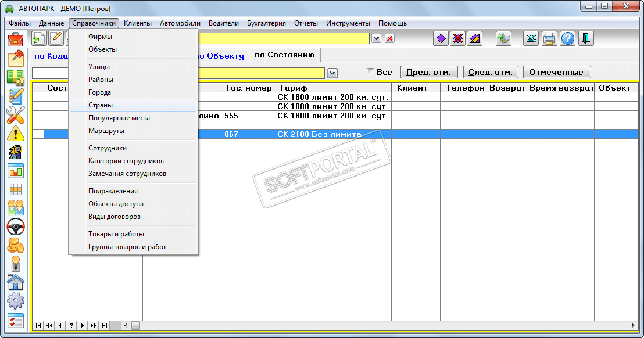
Task: Click the Гос. номер column header
Action: coord(249,88)
